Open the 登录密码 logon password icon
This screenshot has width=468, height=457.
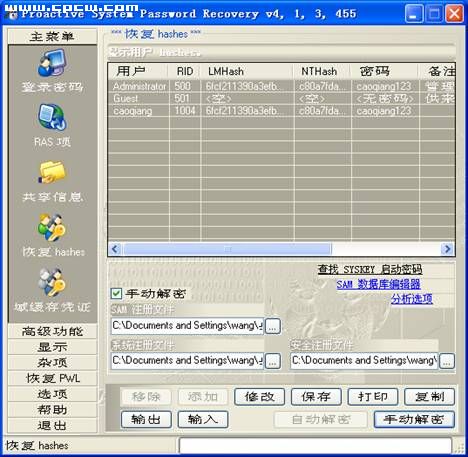(52, 63)
